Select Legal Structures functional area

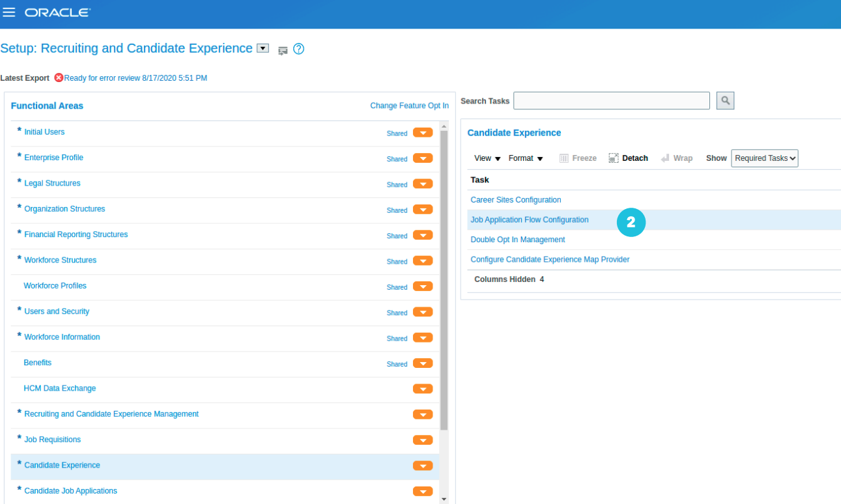pyautogui.click(x=52, y=183)
